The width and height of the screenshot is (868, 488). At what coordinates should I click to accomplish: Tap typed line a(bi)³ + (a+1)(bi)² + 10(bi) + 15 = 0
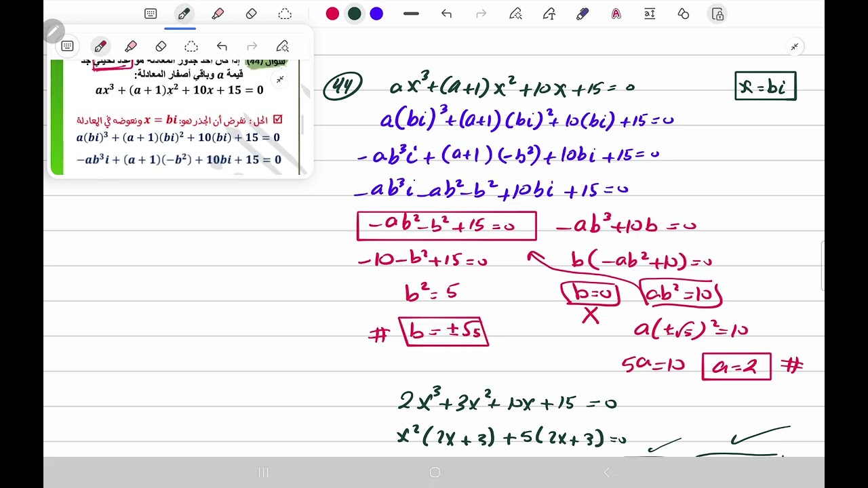tap(178, 138)
